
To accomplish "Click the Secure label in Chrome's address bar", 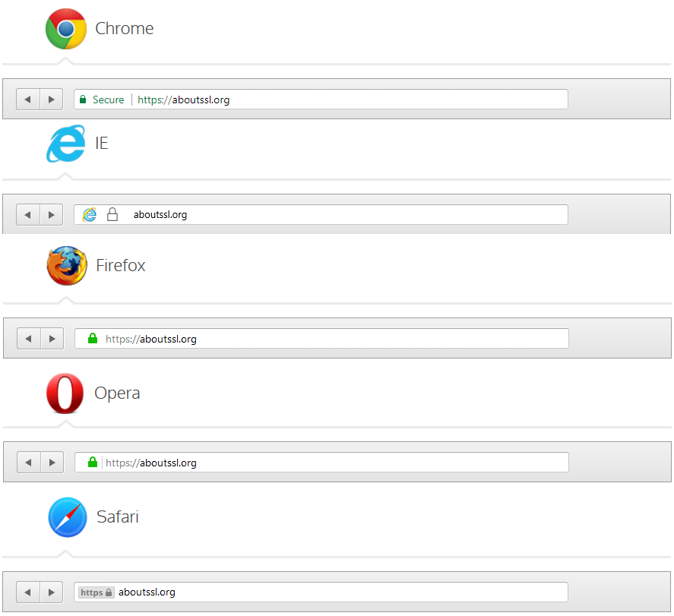I will point(109,100).
